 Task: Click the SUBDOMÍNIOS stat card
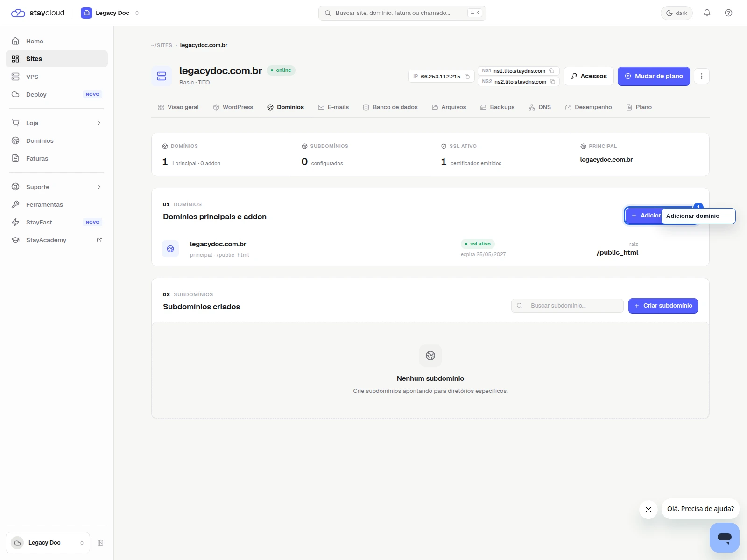pyautogui.click(x=360, y=154)
